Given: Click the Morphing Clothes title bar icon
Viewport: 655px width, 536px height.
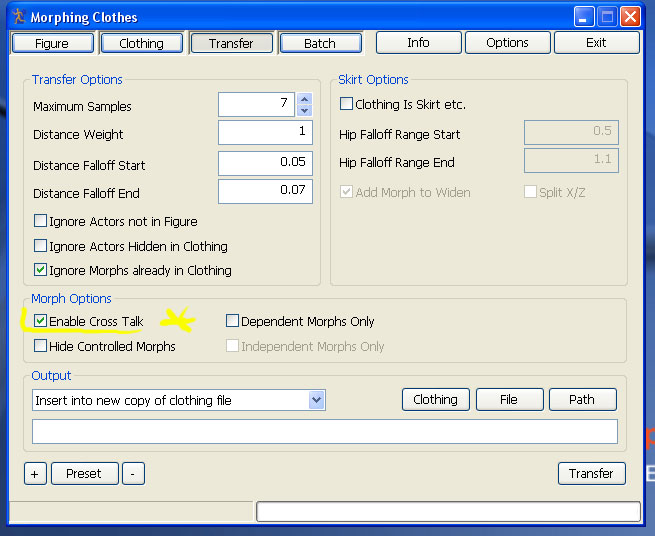Looking at the screenshot, I should pos(18,17).
